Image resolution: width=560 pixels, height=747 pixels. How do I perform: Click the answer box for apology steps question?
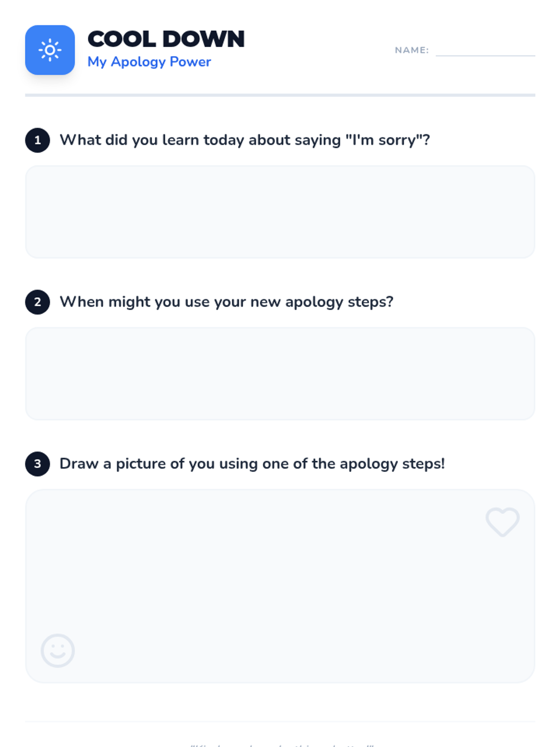[280, 373]
